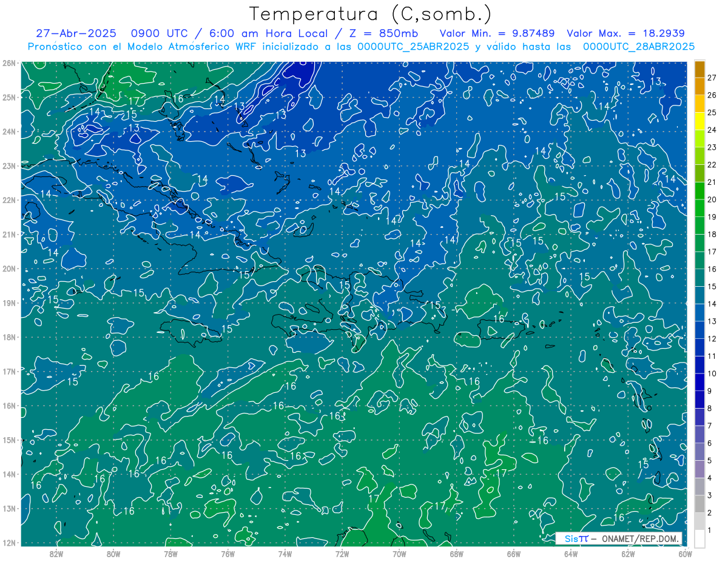Click the "82W" longitude axis label
This screenshot has width=728, height=562.
(56, 554)
